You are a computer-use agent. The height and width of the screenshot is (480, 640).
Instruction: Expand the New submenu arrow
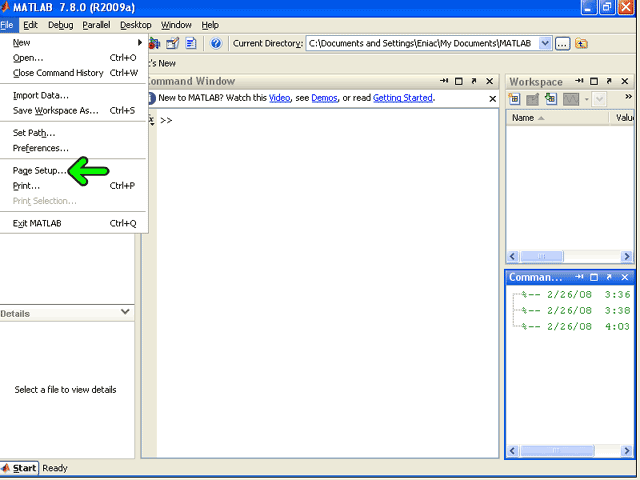click(x=139, y=43)
